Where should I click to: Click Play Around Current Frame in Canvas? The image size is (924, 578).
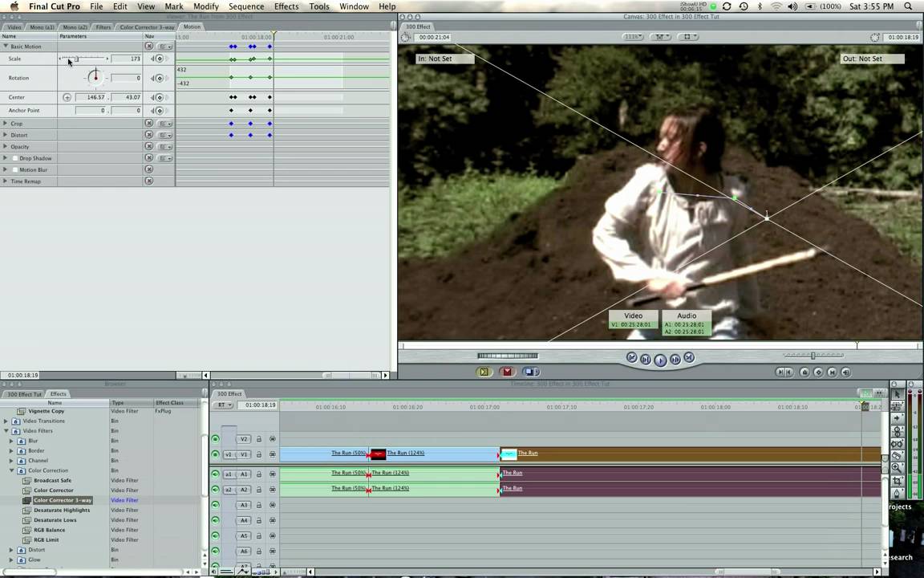pos(675,359)
